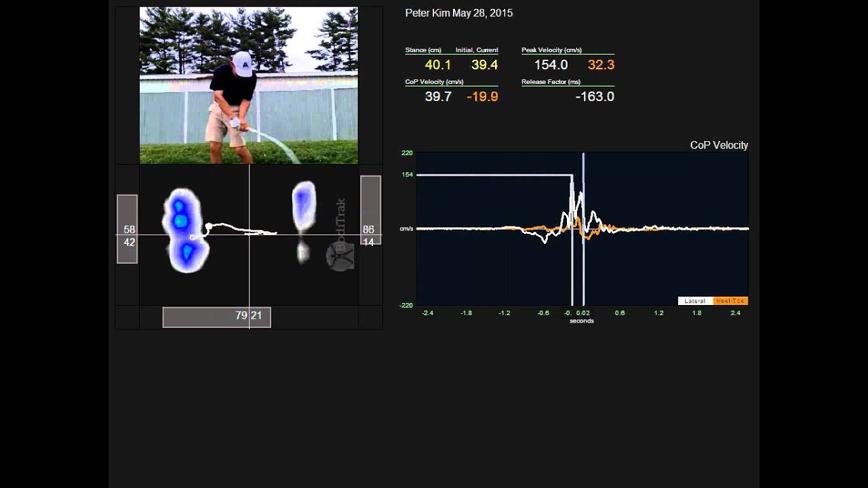Click the CoP velocity value 39.7
The height and width of the screenshot is (488, 868).
[x=438, y=97]
